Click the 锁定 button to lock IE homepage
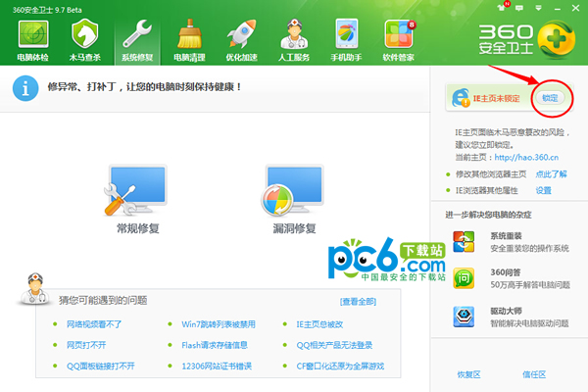The height and width of the screenshot is (392, 588). click(x=550, y=98)
